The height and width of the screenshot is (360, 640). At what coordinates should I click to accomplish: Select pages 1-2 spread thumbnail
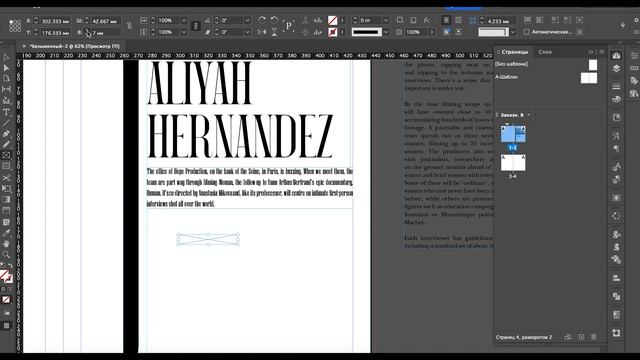(513, 134)
